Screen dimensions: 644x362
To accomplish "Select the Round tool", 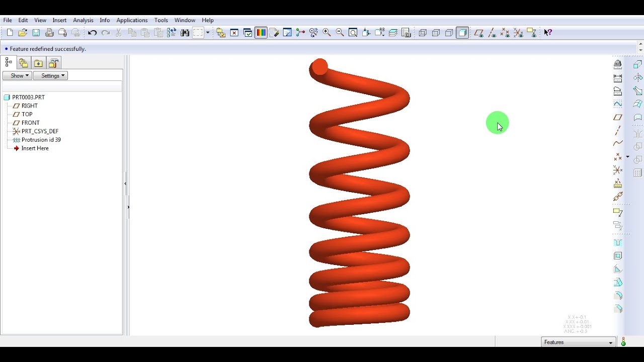I will tap(618, 296).
